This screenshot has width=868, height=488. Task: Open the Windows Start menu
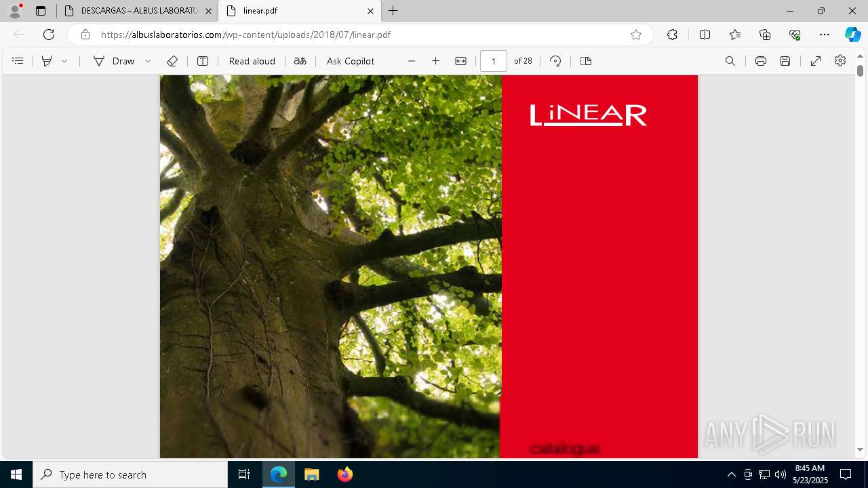pyautogui.click(x=16, y=474)
